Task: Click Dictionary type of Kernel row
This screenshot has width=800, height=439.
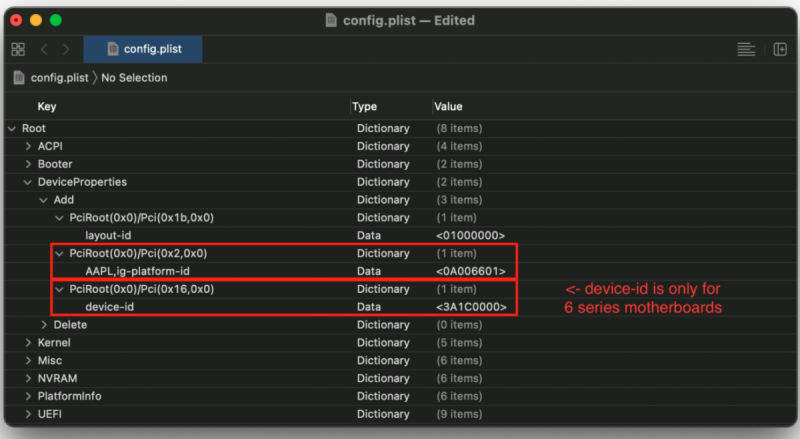Action: point(383,343)
